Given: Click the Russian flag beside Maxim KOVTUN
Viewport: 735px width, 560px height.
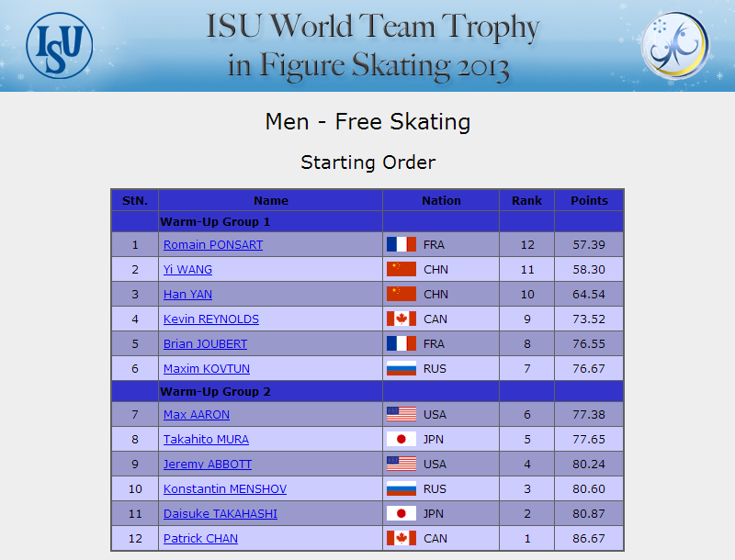Looking at the screenshot, I should click(401, 368).
